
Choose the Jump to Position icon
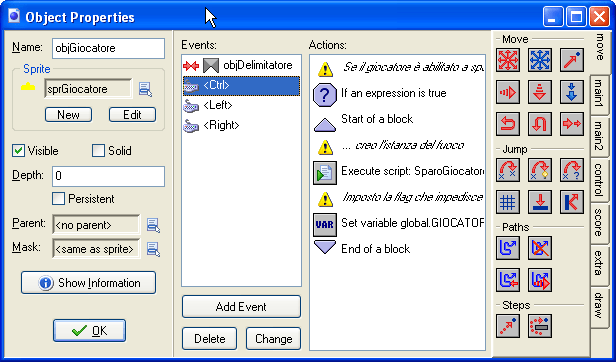(508, 170)
